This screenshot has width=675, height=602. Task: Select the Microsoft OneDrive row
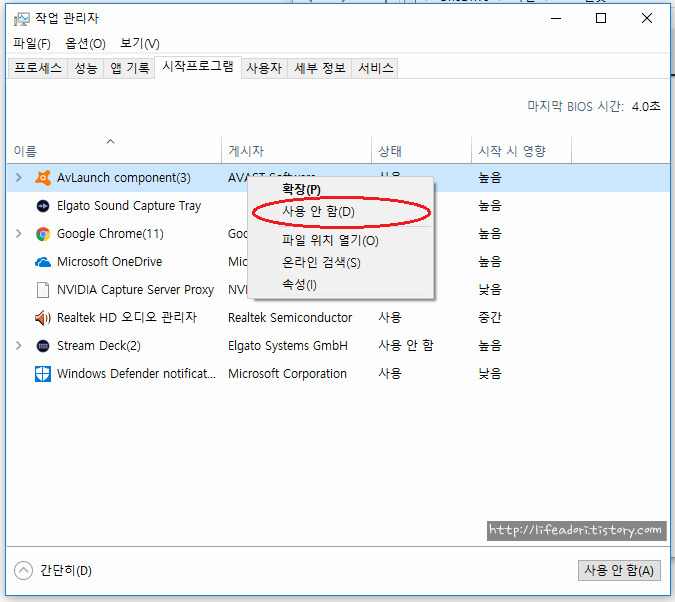pos(338,262)
